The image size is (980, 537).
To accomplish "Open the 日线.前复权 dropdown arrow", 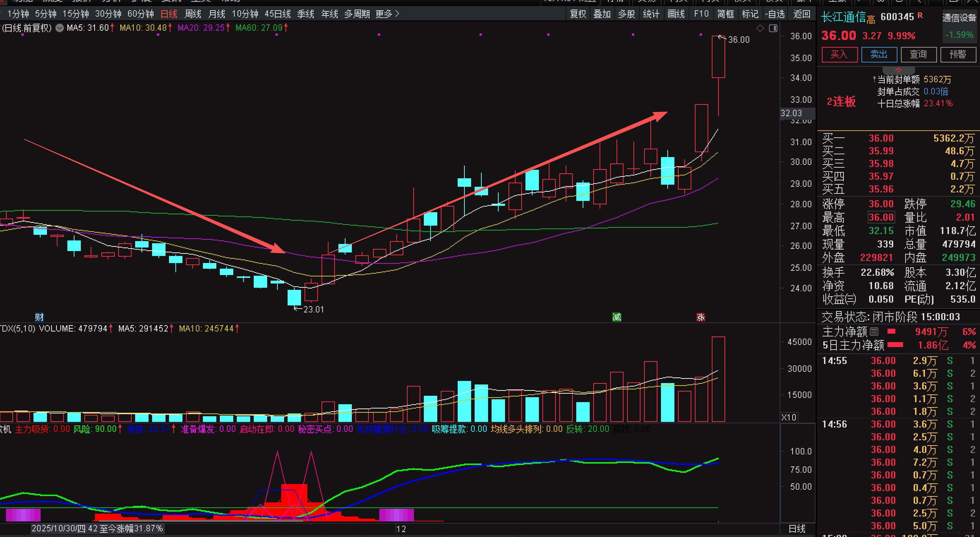I will point(59,28).
